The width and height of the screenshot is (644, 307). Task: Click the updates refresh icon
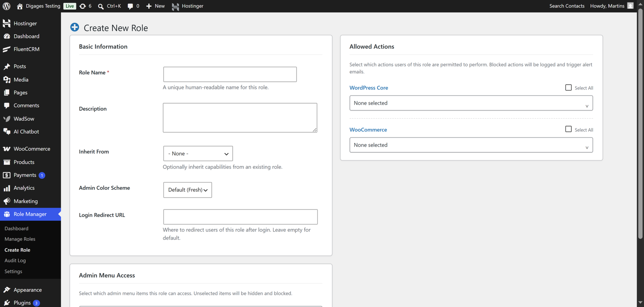click(x=83, y=6)
